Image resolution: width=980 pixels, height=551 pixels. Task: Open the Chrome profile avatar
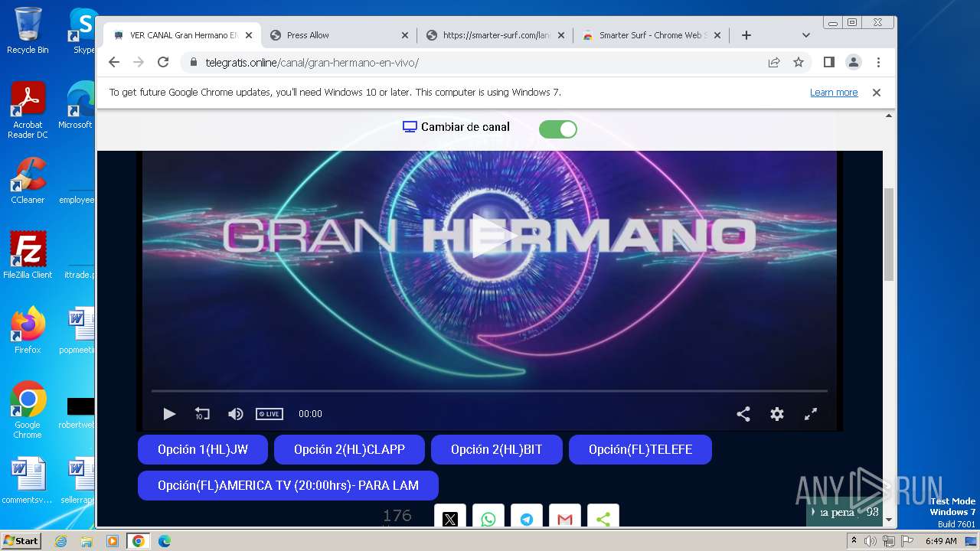point(854,62)
